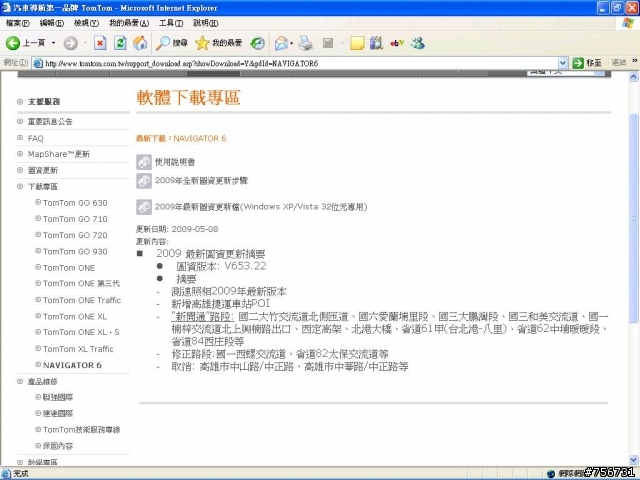Open the 支援服務 sidebar link
The height and width of the screenshot is (480, 640).
(x=44, y=102)
